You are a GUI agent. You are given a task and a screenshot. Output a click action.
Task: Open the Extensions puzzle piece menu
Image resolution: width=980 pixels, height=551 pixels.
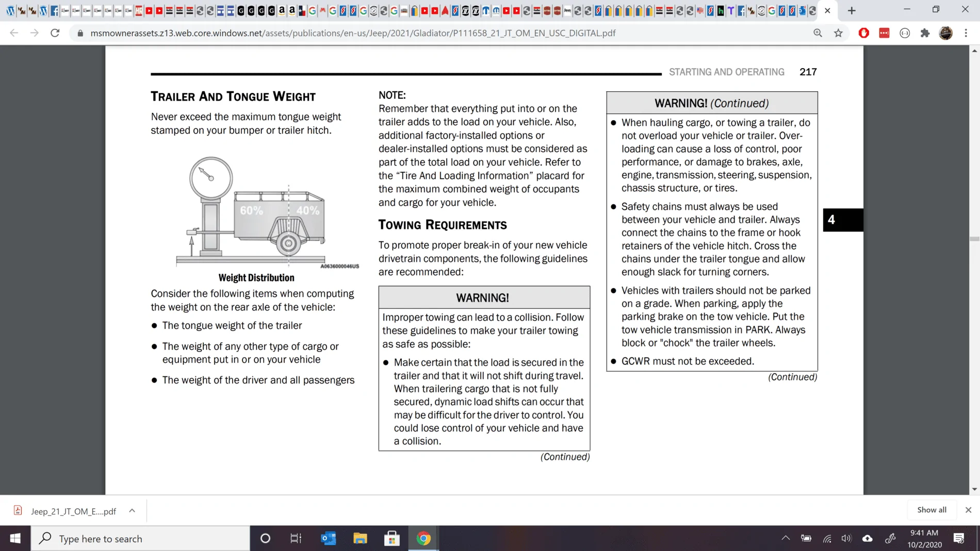(x=925, y=33)
